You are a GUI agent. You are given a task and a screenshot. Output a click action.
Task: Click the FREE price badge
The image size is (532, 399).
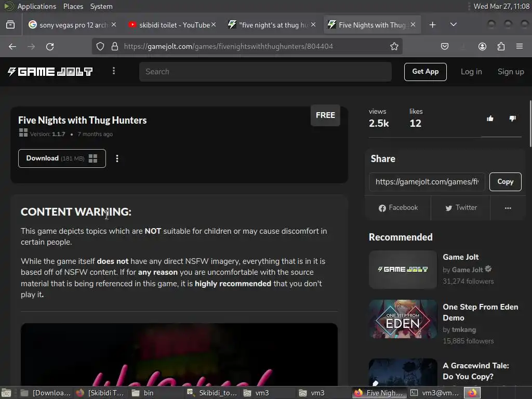point(325,115)
